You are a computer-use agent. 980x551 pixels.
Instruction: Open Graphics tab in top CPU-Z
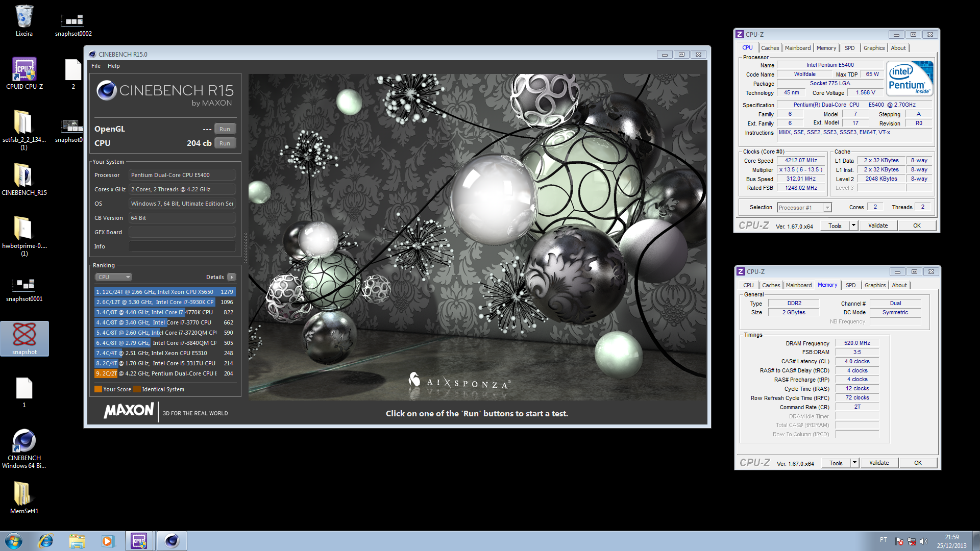[874, 48]
